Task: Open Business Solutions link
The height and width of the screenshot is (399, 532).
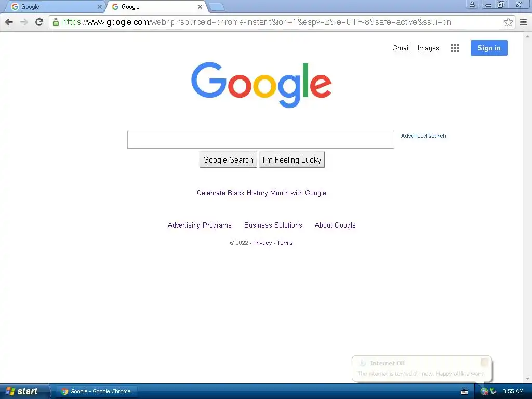Action: (x=273, y=225)
